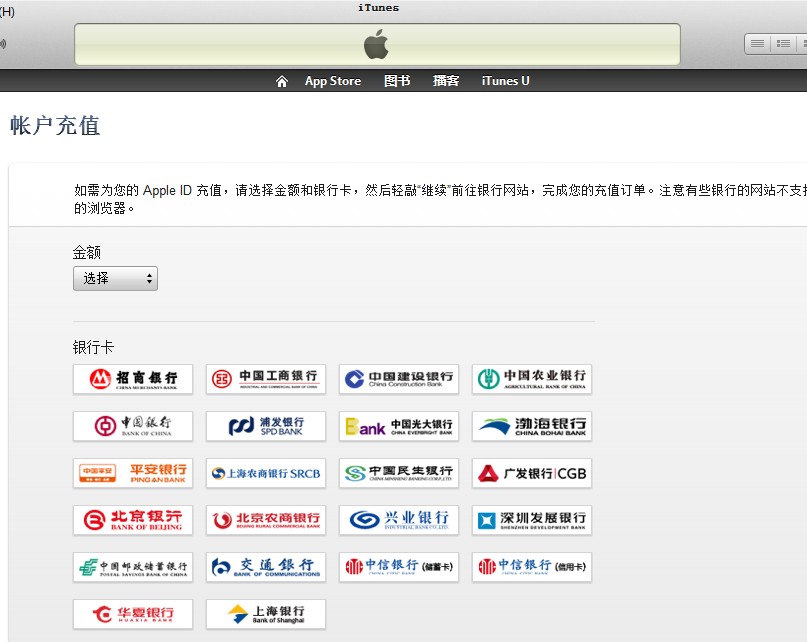Choose the ICBC bank card option
The width and height of the screenshot is (807, 642).
click(266, 379)
